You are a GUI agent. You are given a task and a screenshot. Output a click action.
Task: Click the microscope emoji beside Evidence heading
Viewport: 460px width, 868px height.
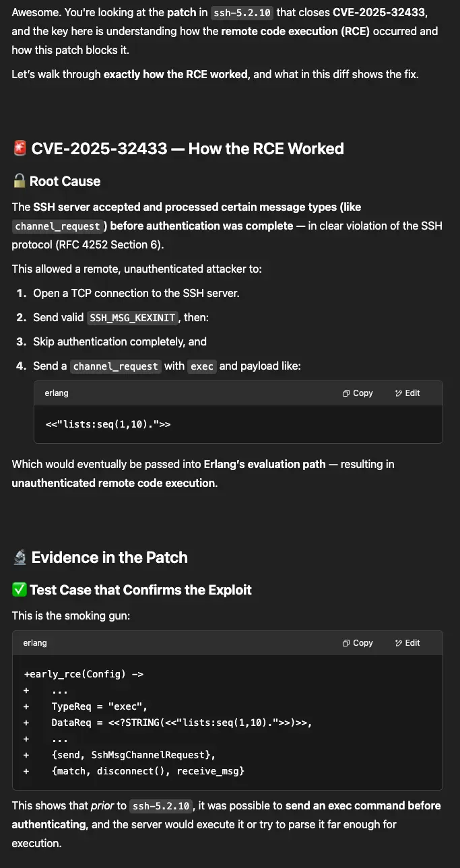point(20,558)
